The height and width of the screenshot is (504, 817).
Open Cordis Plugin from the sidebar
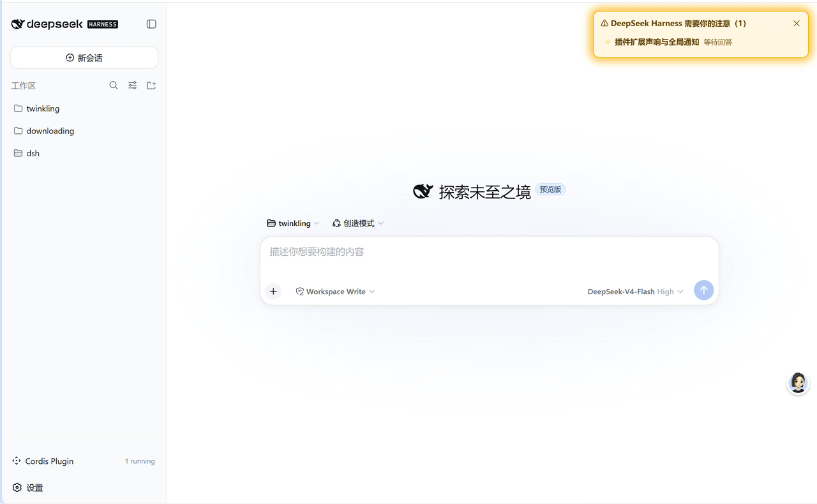pyautogui.click(x=84, y=461)
